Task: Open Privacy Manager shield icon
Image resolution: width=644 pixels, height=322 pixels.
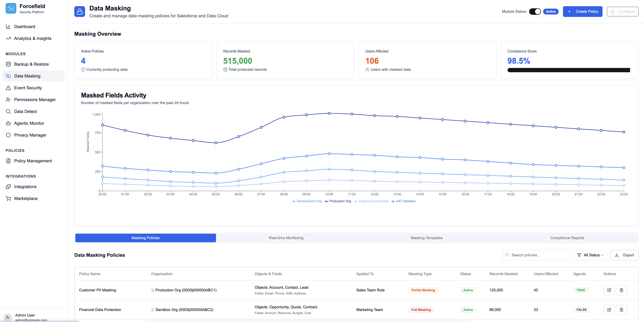Action: pos(8,135)
